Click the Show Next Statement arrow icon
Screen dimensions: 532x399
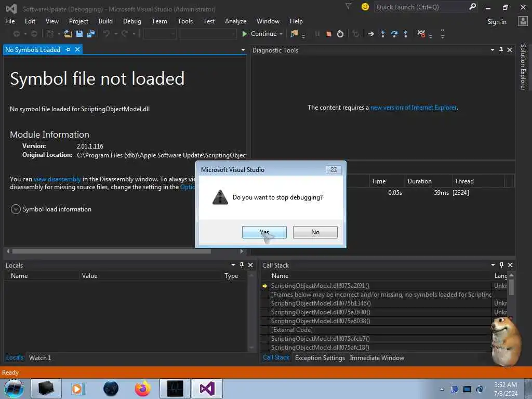tap(371, 34)
